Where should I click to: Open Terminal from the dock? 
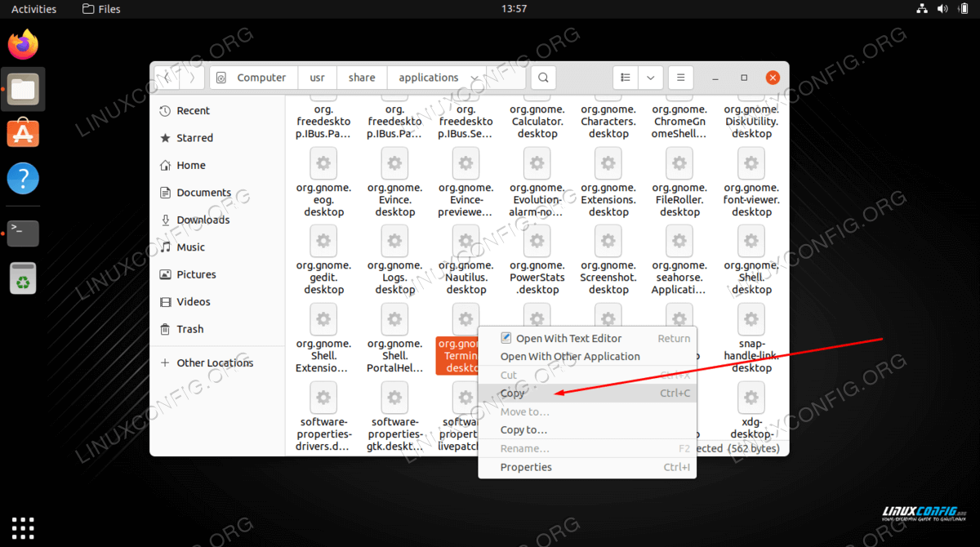coord(23,233)
